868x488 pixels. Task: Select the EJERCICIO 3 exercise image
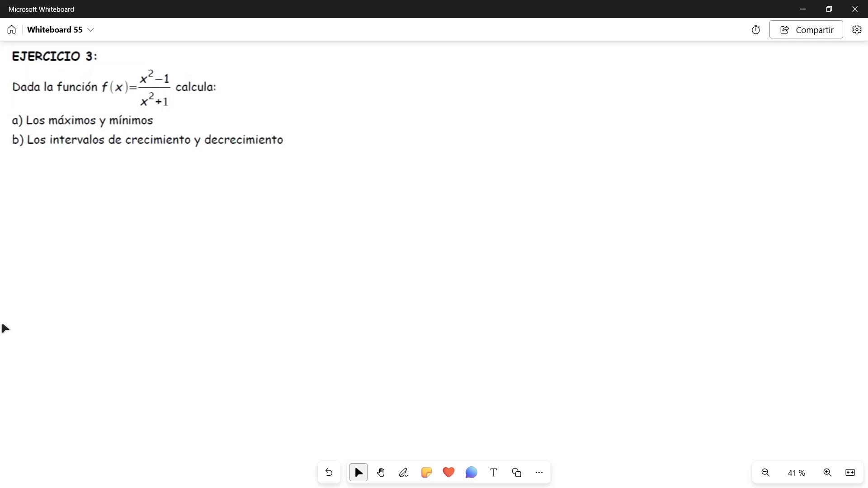[x=147, y=99]
